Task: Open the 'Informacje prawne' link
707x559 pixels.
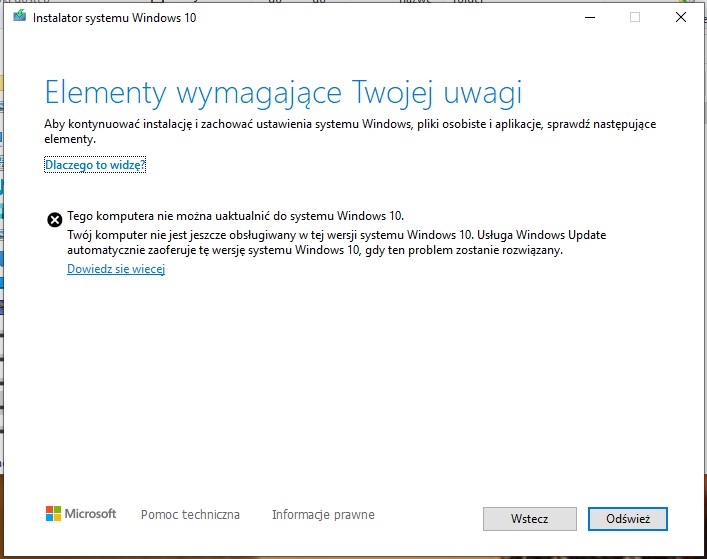Action: click(x=323, y=515)
